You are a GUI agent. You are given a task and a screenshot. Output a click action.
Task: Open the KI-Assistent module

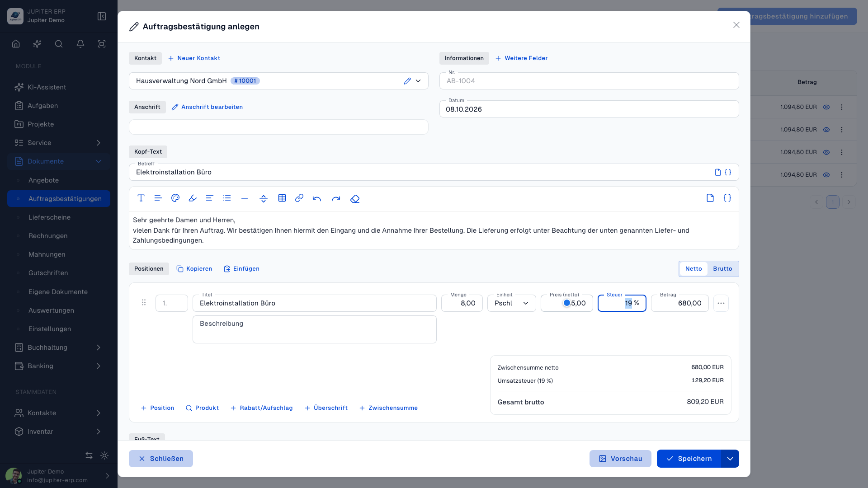click(59, 87)
